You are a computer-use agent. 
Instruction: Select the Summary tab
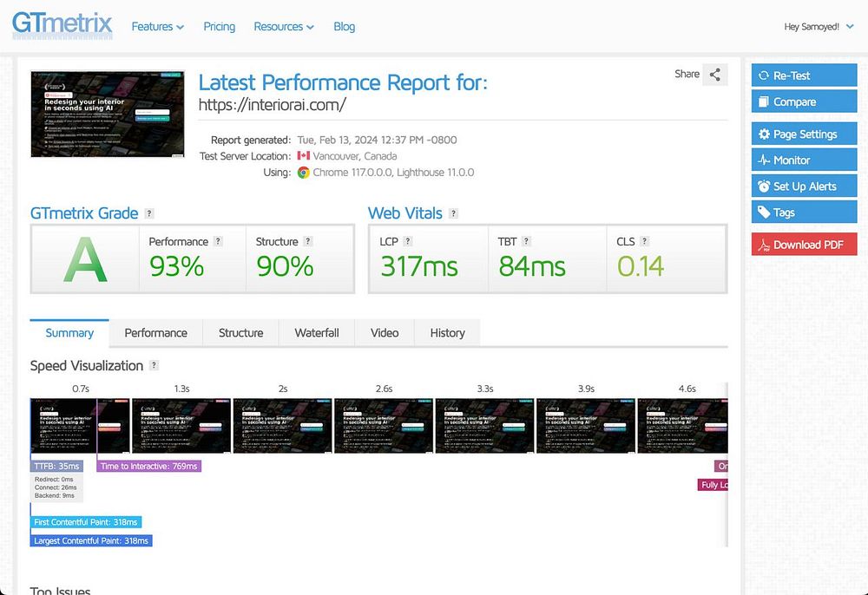point(69,333)
